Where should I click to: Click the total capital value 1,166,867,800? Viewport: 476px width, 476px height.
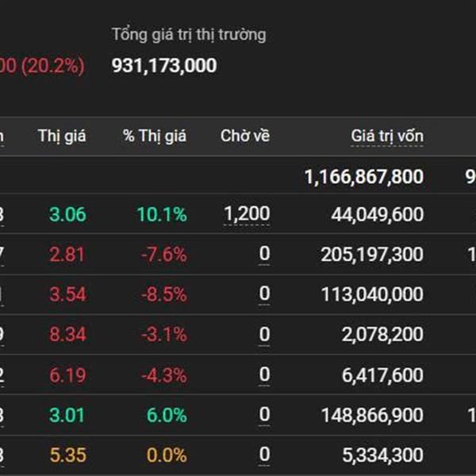(363, 177)
